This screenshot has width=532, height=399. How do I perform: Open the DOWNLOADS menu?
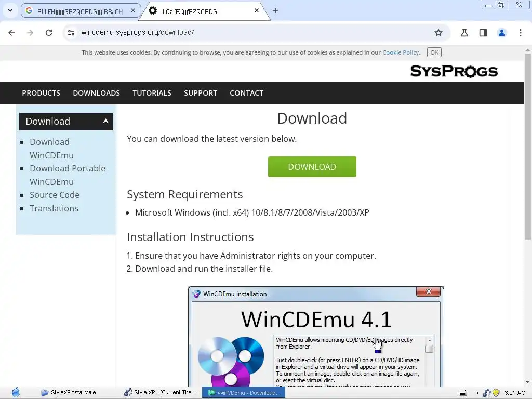[96, 93]
